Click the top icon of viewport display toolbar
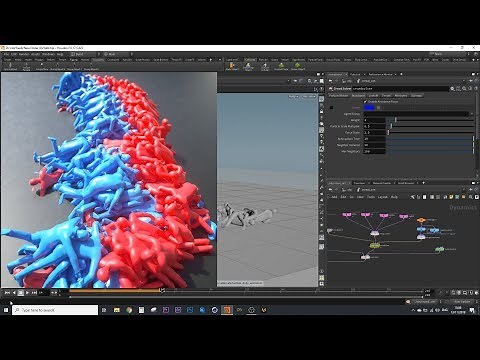The image size is (480, 360). (x=321, y=99)
